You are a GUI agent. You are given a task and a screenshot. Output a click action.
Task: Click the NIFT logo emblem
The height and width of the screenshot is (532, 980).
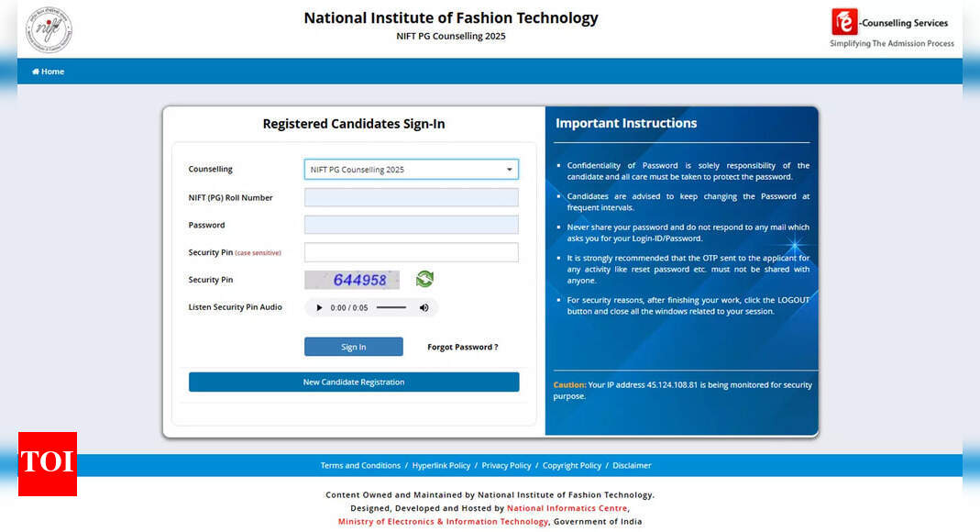coord(49,29)
